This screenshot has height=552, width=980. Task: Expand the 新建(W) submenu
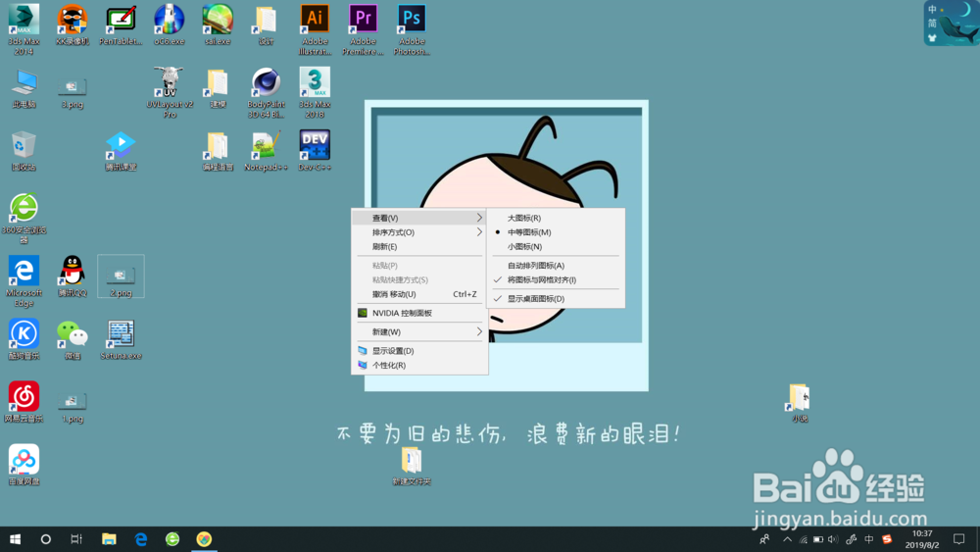pyautogui.click(x=419, y=331)
